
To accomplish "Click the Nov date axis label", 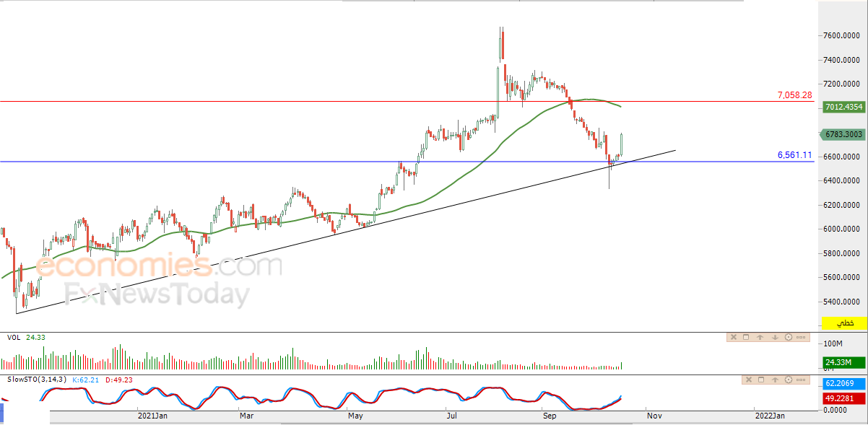I will pos(654,416).
